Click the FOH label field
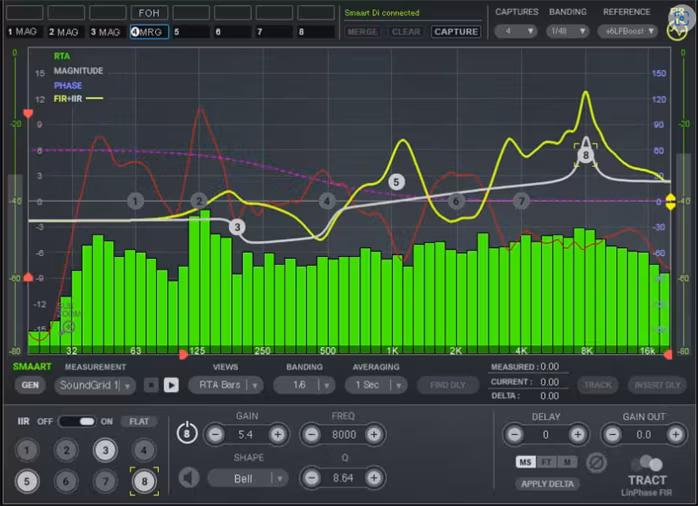 click(x=149, y=12)
